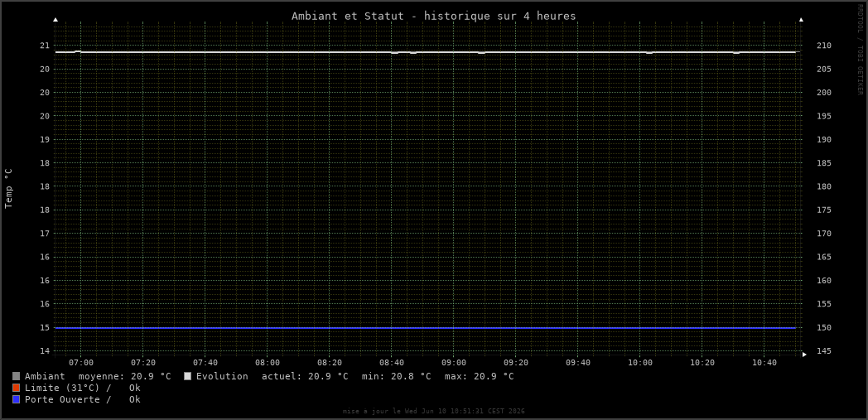Click the white Evolution temperature curve
Screen dimensions: 868x420
pyautogui.click(x=425, y=52)
